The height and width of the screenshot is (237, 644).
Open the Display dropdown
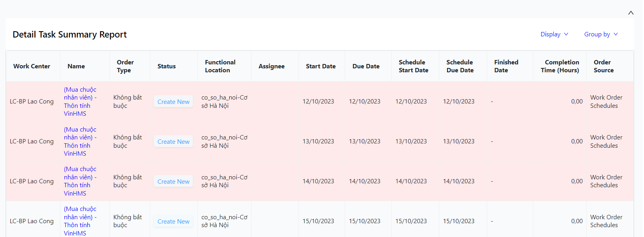554,34
